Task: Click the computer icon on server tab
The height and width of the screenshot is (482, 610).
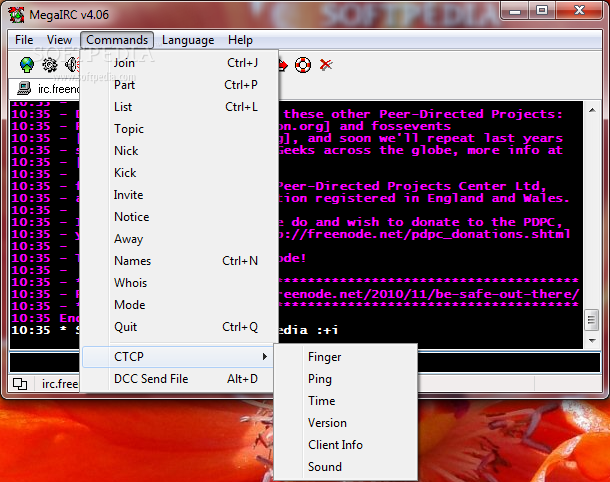Action: coord(24,89)
